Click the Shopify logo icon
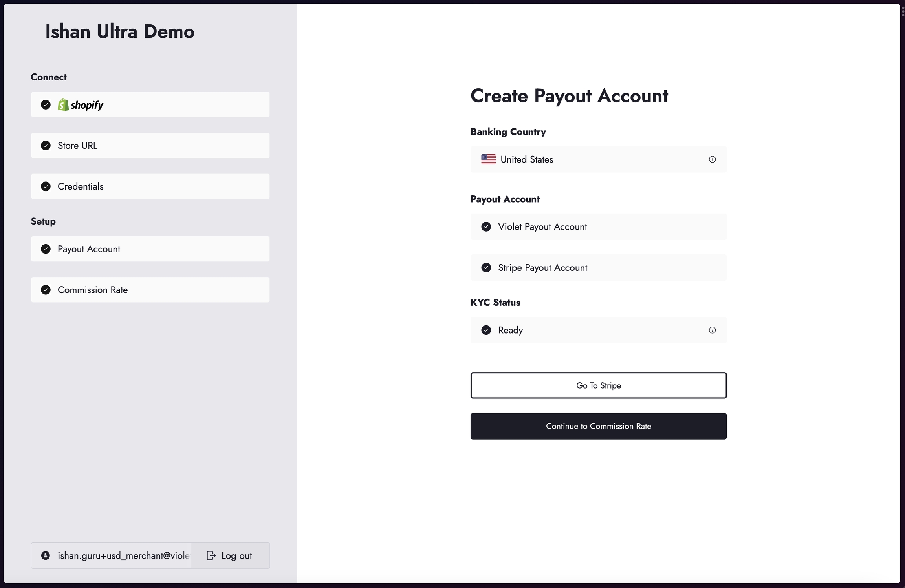The width and height of the screenshot is (905, 588). 63,104
